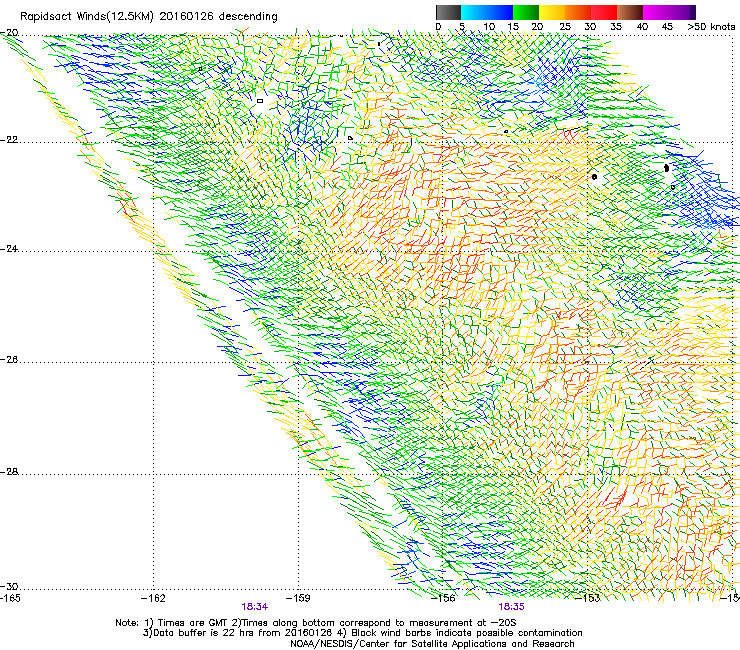Click the longitude label -162
This screenshot has height=650, width=740.
(154, 599)
